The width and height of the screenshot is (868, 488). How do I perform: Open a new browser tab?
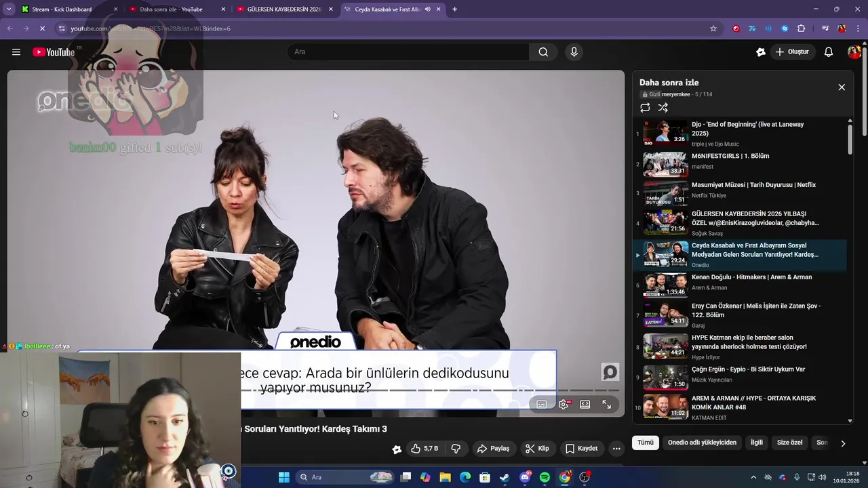click(454, 9)
